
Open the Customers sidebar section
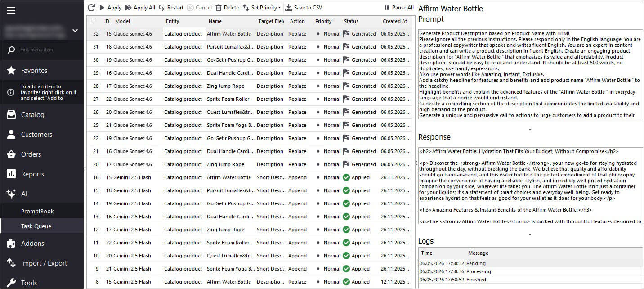point(42,134)
